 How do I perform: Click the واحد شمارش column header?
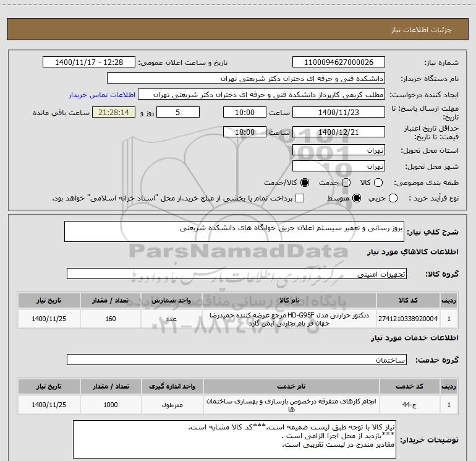[171, 301]
